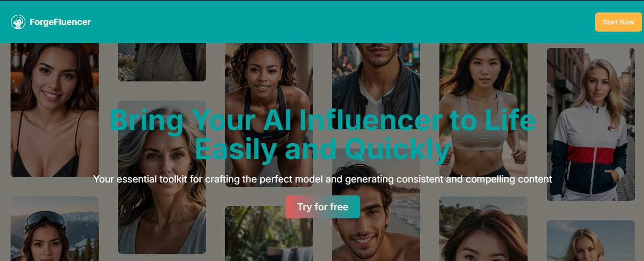
Task: Click the brown-haired woman close-up photo
Action: [483, 229]
